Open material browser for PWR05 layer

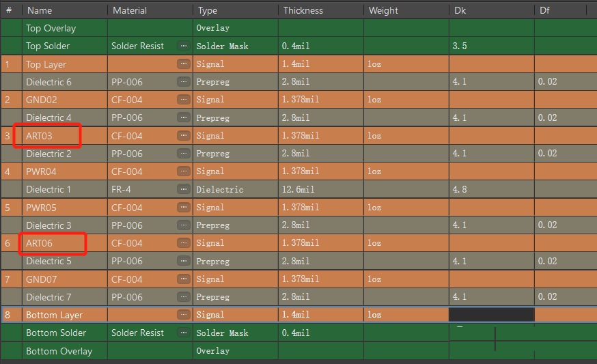tap(183, 208)
